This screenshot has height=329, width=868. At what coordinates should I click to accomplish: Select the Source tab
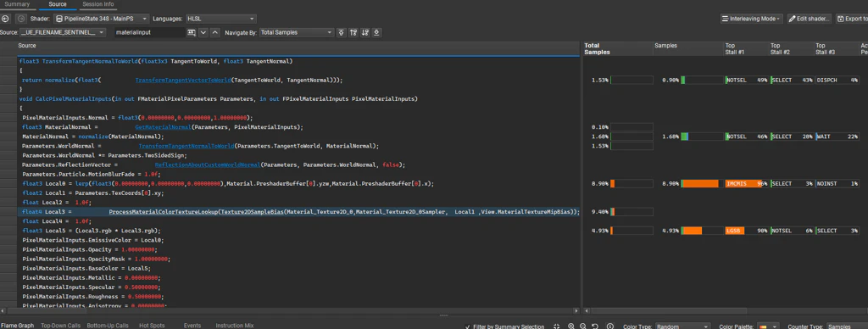(57, 4)
